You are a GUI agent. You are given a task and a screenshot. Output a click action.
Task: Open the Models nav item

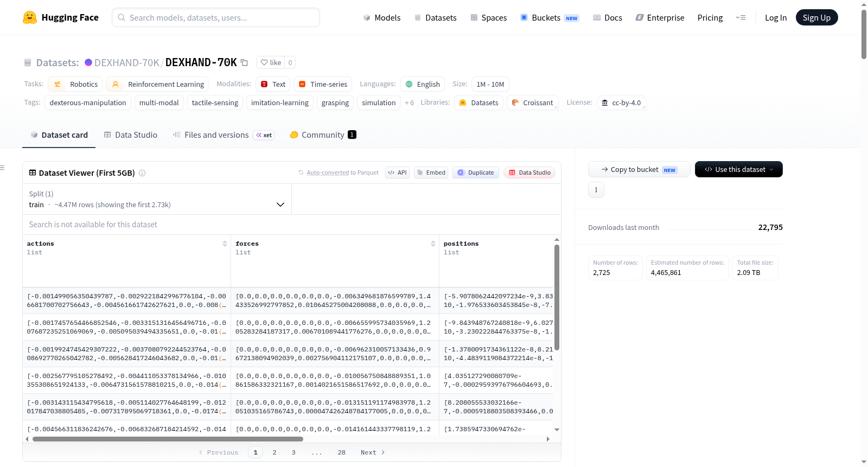pos(382,17)
